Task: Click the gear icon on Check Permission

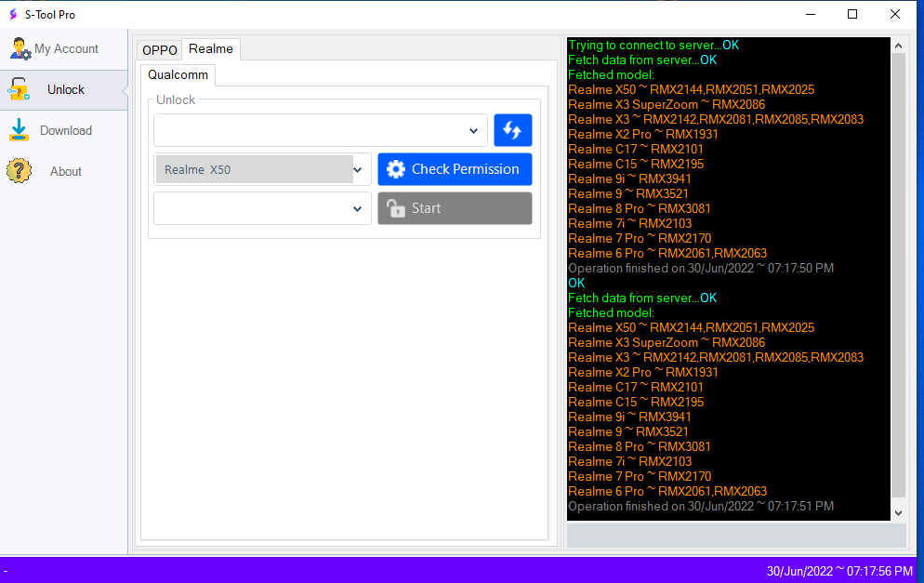Action: 396,169
